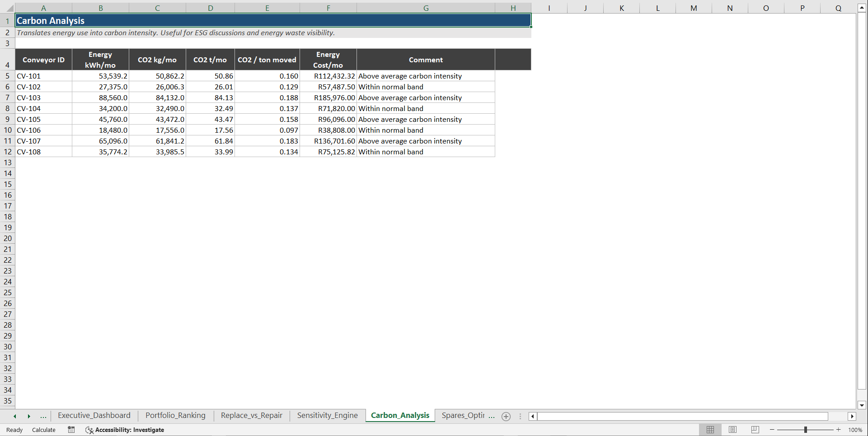868x436 pixels.
Task: Click cell CV-104
Action: click(43, 108)
